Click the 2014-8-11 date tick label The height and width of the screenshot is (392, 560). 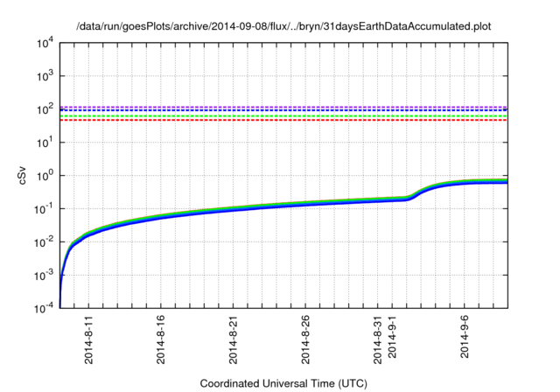point(88,339)
